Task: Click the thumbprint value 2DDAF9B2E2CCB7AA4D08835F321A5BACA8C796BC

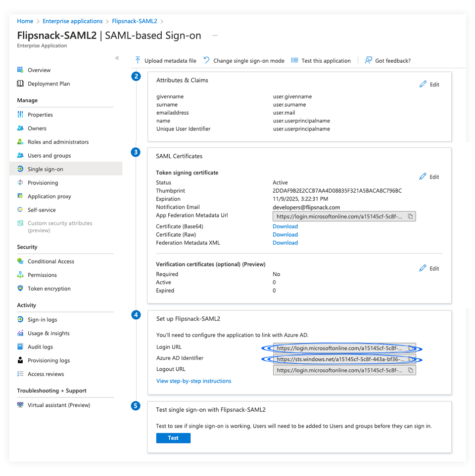Action: (x=337, y=191)
